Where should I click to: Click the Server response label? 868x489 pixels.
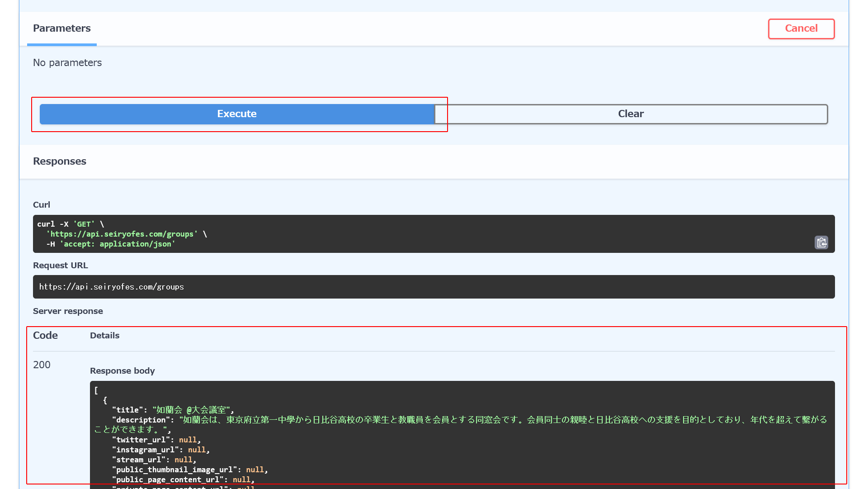(x=68, y=311)
